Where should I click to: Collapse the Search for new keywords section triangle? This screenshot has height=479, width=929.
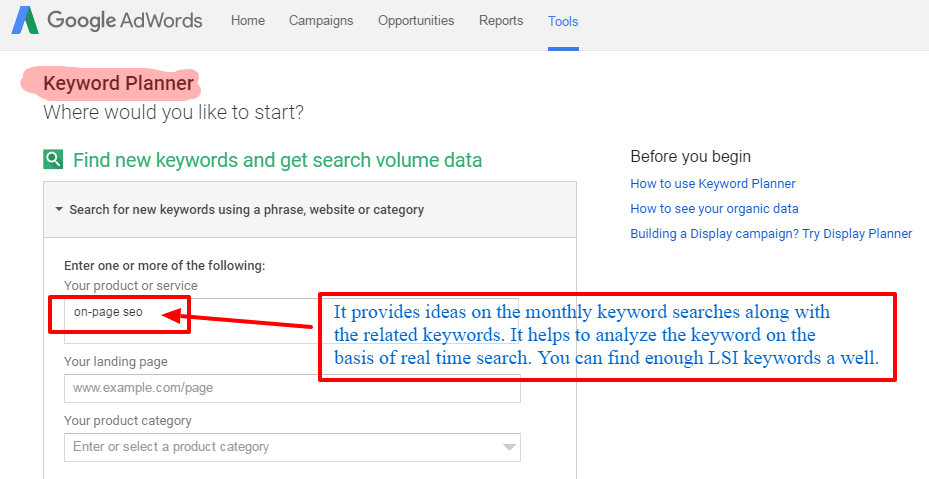(x=59, y=210)
